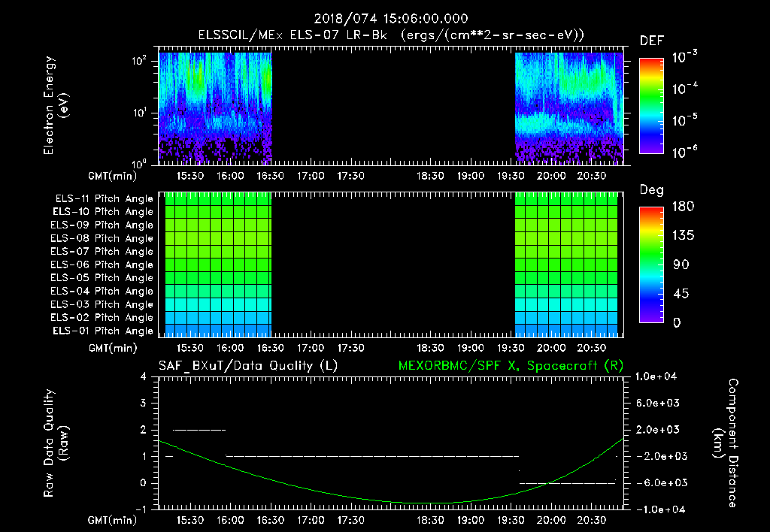Select the ELS-07 Pitch Angle row label

click(x=102, y=251)
